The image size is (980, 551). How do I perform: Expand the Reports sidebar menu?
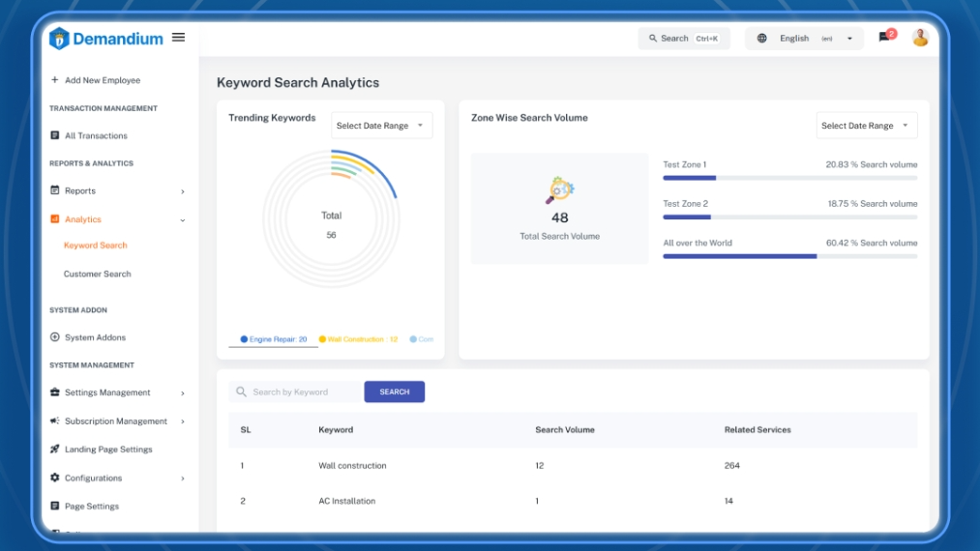click(x=116, y=191)
